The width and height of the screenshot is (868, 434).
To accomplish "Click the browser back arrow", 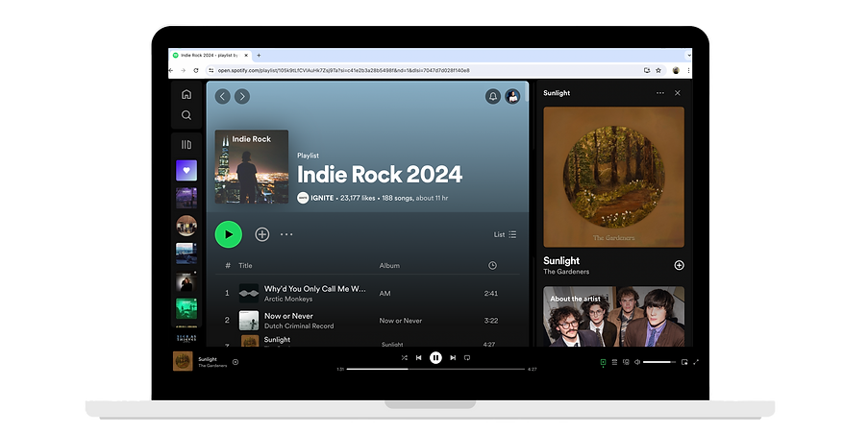I will click(171, 70).
